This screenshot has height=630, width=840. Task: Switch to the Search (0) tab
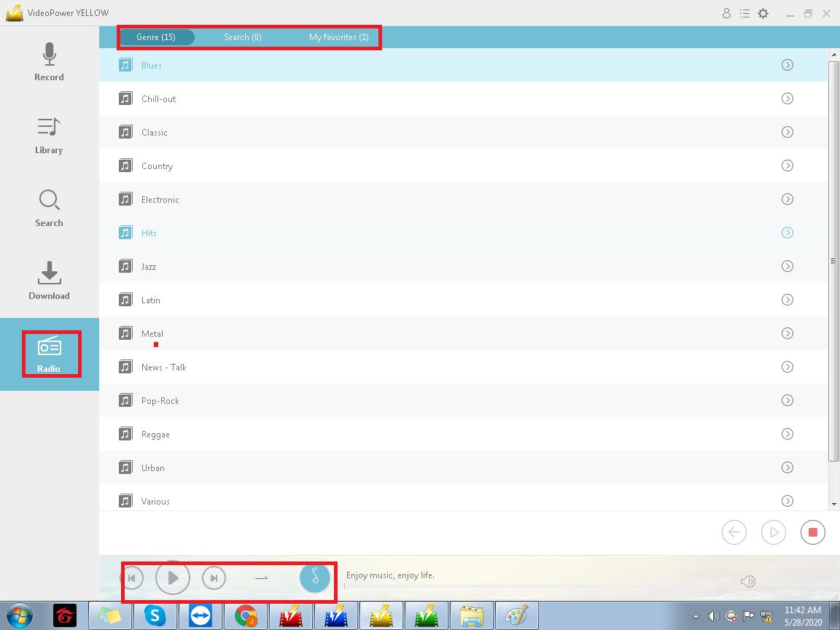pos(242,37)
